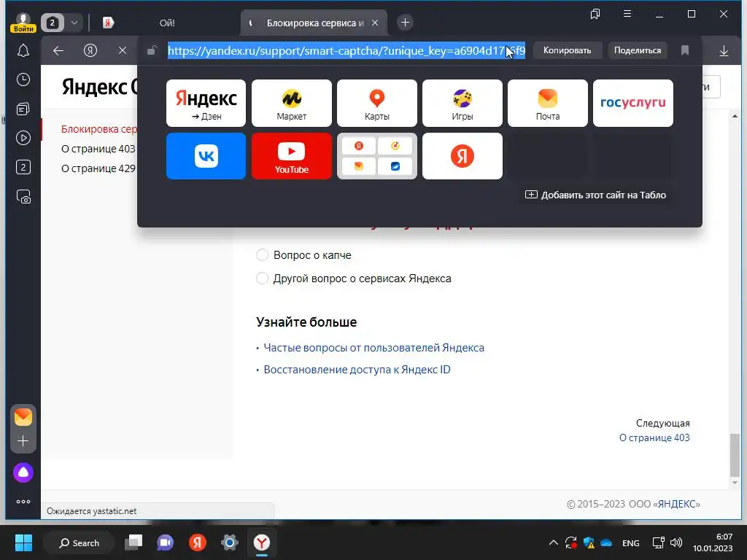
Task: Click the page scrollbar up arrow
Action: coord(735,116)
